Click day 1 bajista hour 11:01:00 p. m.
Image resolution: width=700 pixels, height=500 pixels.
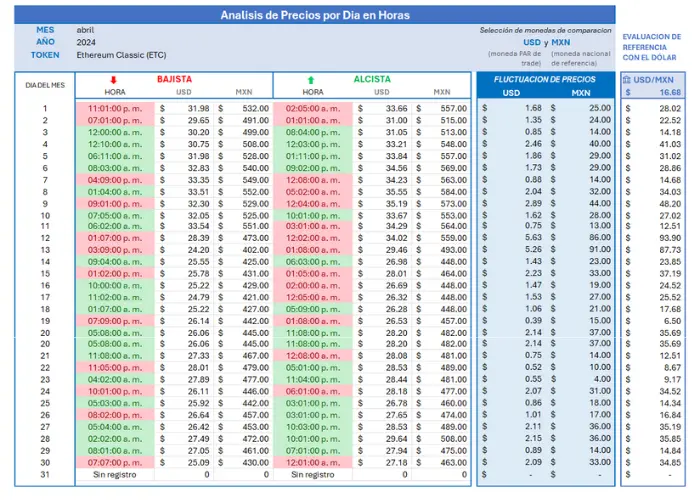tap(115, 108)
